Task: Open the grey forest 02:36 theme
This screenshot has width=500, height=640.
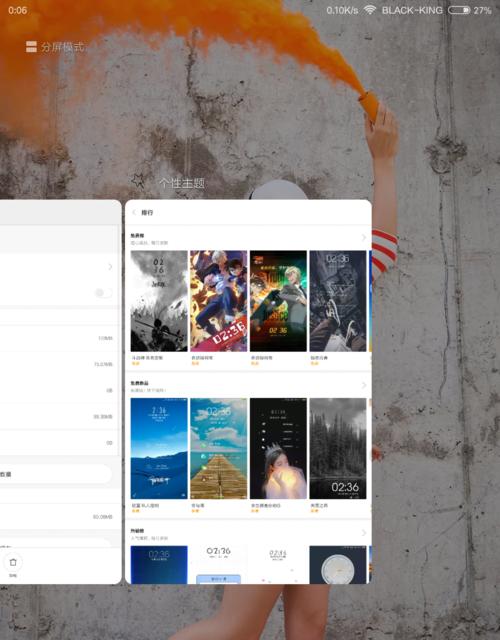Action: [338, 449]
